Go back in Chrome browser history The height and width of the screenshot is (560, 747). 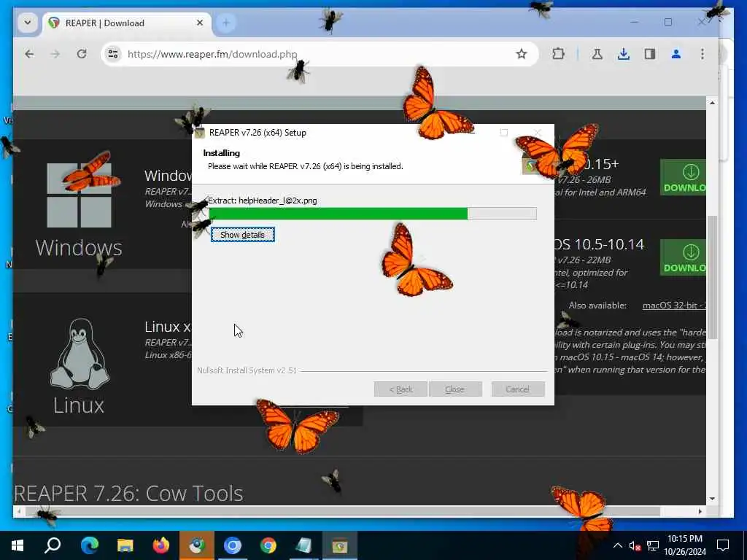tap(29, 54)
